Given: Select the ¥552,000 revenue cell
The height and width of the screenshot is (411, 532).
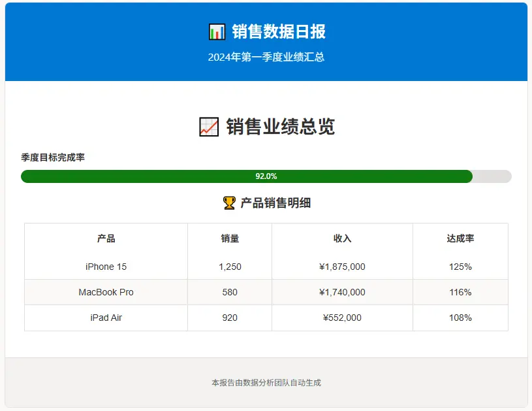Looking at the screenshot, I should coord(342,318).
